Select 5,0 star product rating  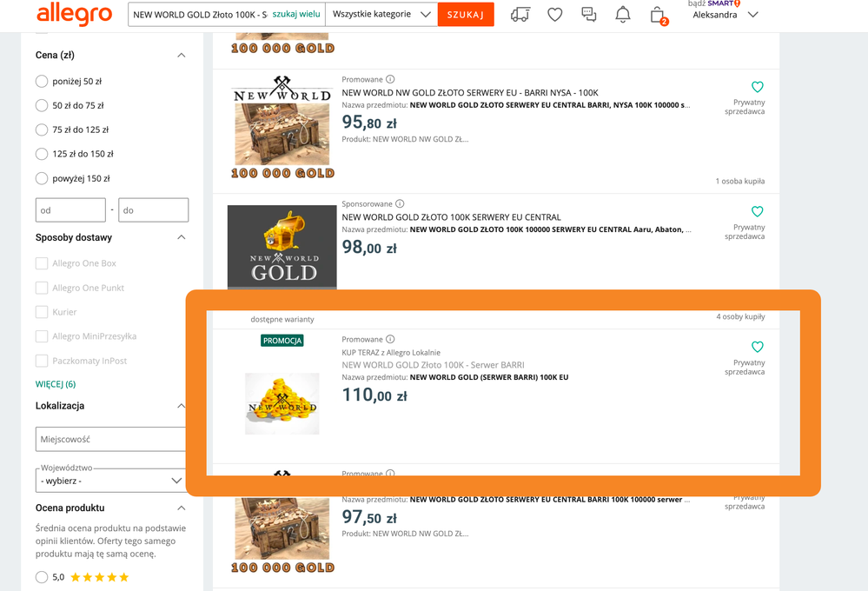click(x=42, y=577)
